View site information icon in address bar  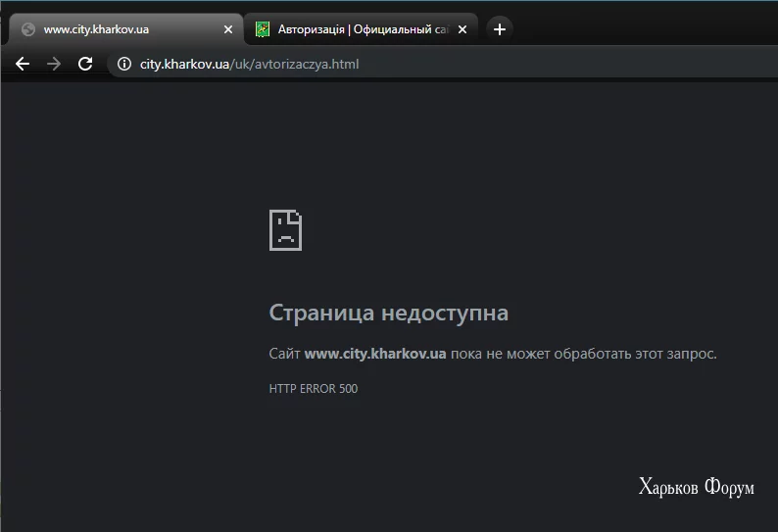pyautogui.click(x=124, y=64)
